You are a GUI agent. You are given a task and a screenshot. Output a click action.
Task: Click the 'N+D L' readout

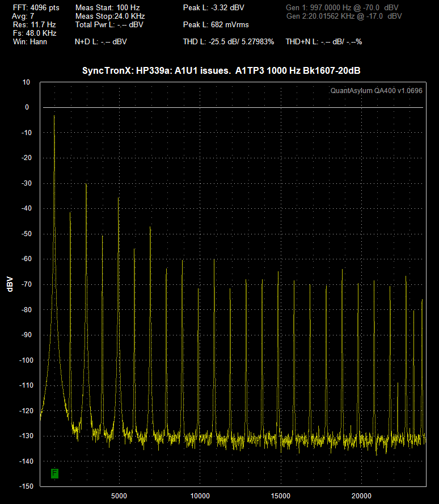[101, 42]
